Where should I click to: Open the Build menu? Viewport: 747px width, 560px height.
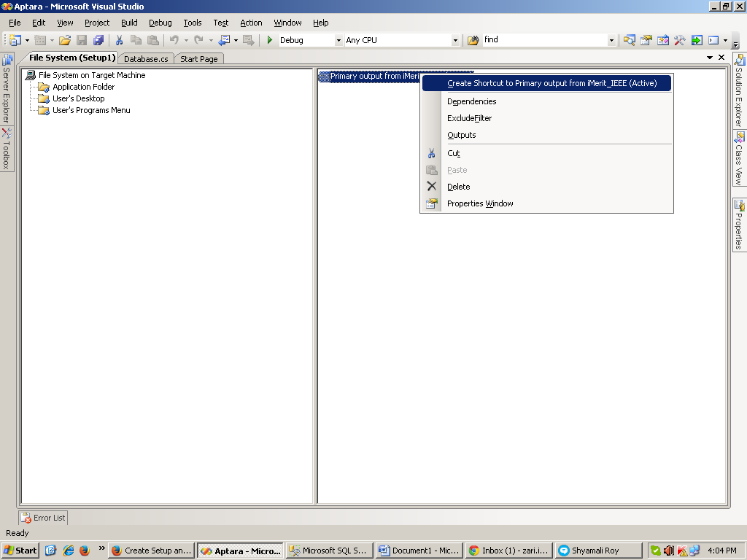[x=129, y=23]
